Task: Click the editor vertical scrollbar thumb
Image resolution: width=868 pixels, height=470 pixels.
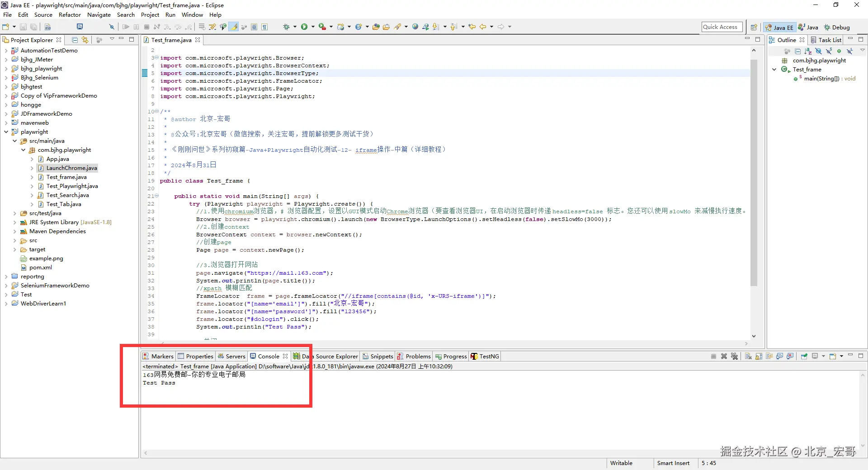Action: point(754,172)
